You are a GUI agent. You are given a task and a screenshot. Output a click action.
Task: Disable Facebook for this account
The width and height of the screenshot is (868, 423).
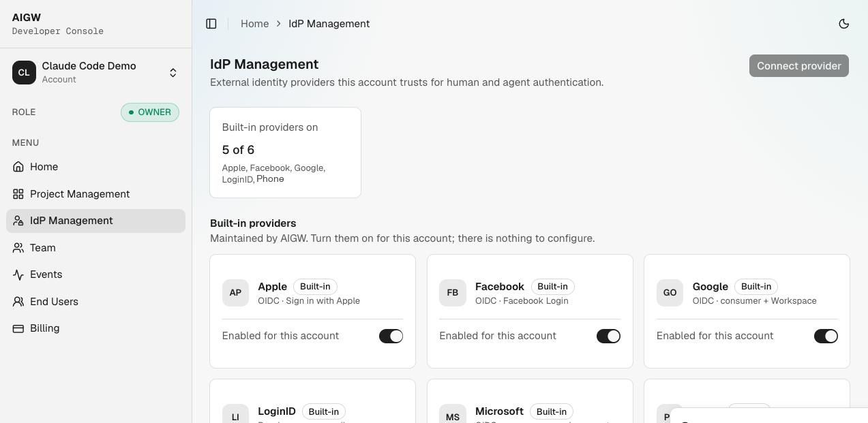click(x=608, y=336)
